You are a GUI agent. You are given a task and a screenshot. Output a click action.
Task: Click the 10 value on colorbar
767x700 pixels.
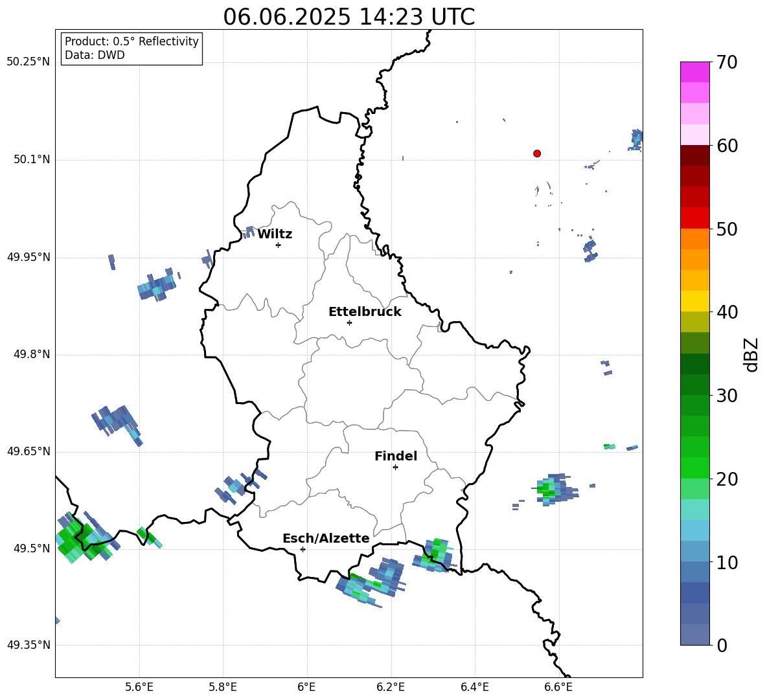[727, 562]
